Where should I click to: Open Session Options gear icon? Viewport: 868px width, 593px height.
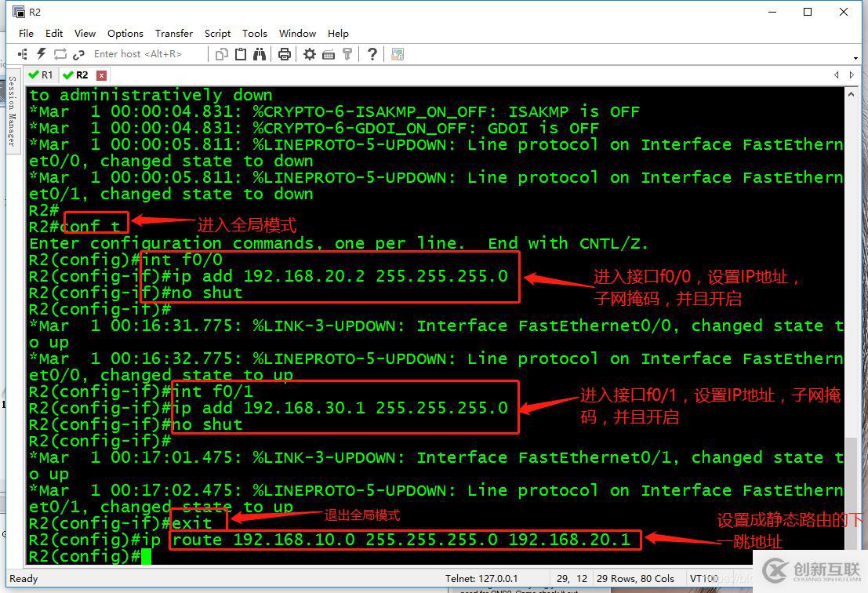click(x=310, y=54)
